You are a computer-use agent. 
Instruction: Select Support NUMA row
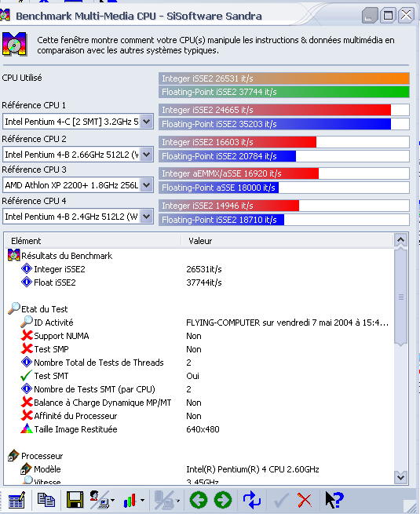tap(199, 336)
